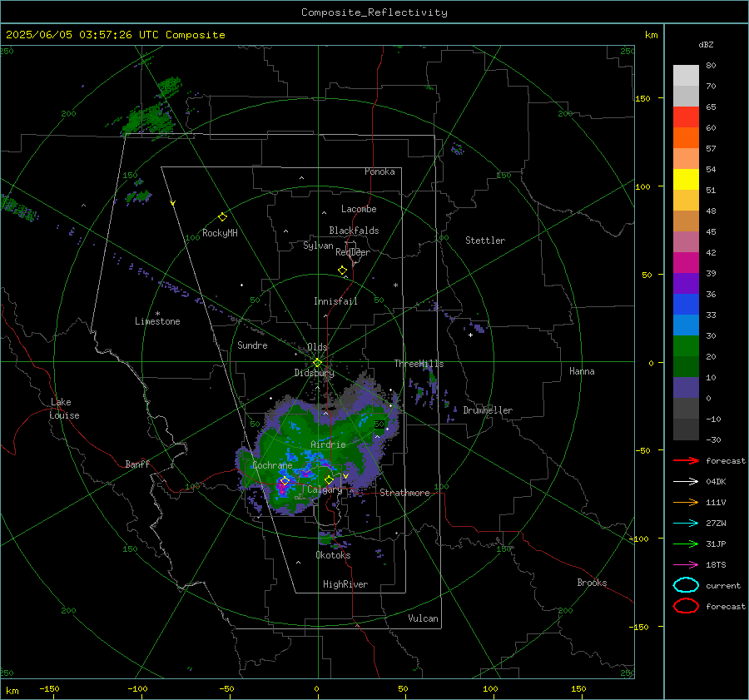Click the yellow diamond marker below Cochrane
Viewport: 749px width, 700px height.
pyautogui.click(x=285, y=481)
